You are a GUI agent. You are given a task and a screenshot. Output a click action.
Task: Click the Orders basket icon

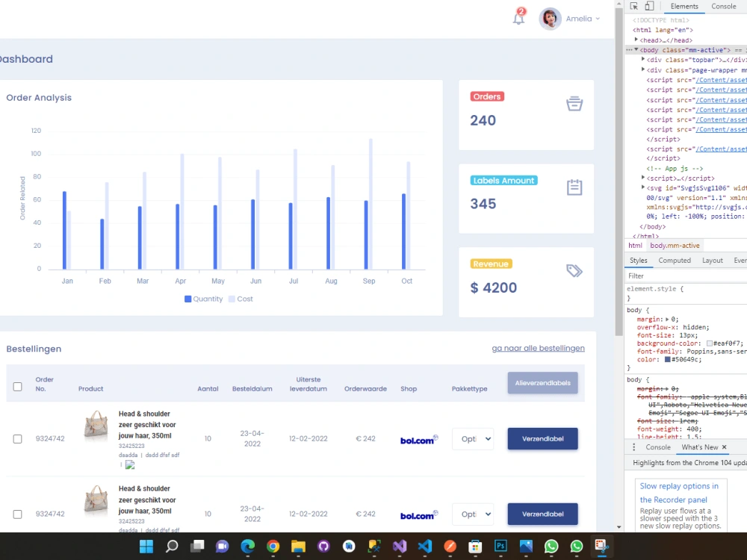[574, 103]
